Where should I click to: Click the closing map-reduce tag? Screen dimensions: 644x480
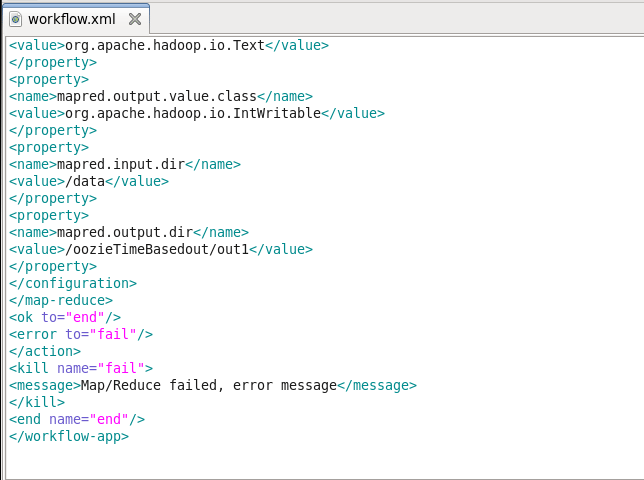[61, 301]
